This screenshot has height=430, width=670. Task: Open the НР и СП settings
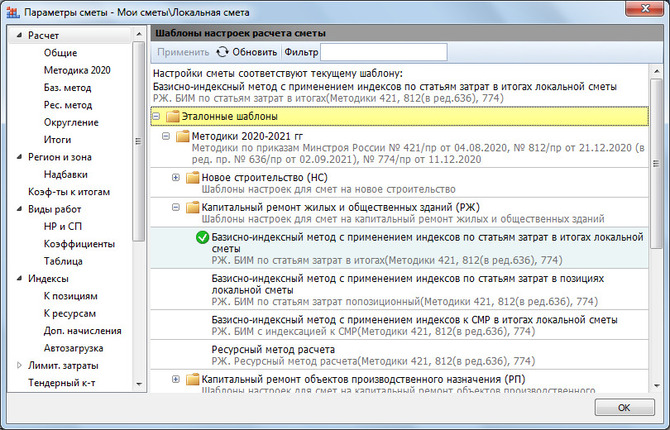pyautogui.click(x=62, y=227)
